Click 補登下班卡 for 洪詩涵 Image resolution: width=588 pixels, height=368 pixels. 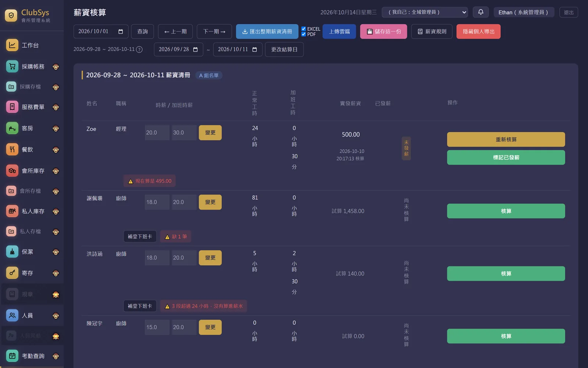coord(140,306)
